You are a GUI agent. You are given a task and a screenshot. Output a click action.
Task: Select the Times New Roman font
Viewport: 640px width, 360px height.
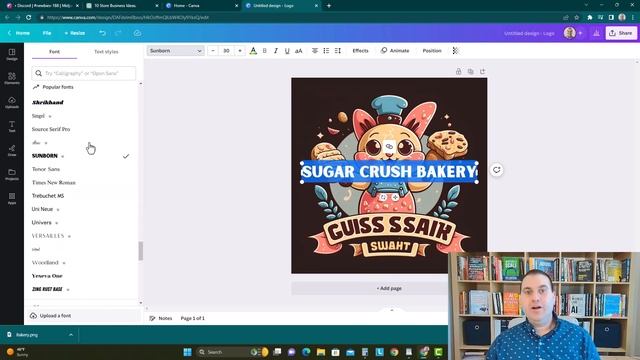click(53, 182)
